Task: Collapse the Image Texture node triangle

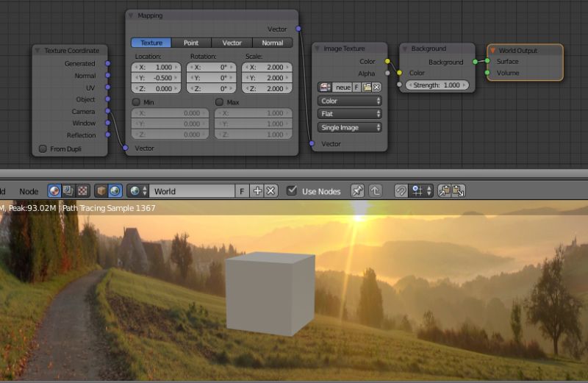Action: (317, 49)
